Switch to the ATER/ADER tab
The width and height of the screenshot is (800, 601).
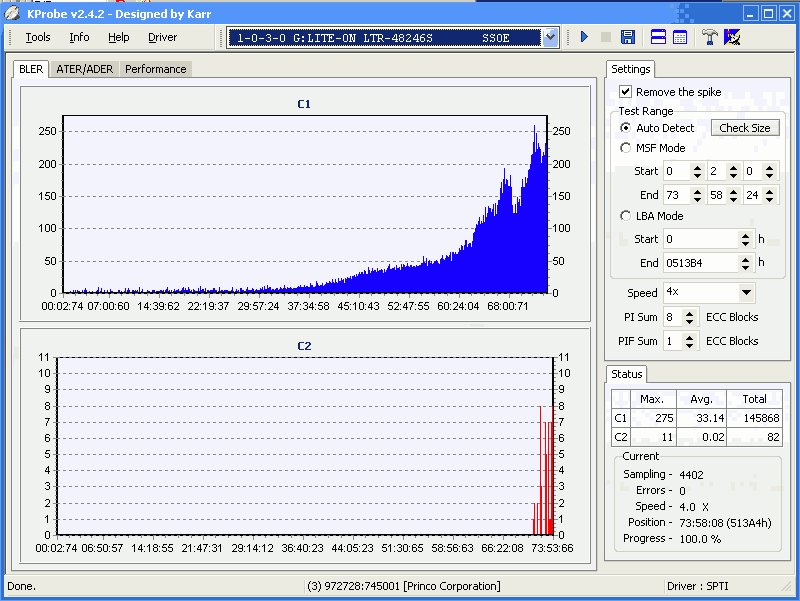pos(84,69)
